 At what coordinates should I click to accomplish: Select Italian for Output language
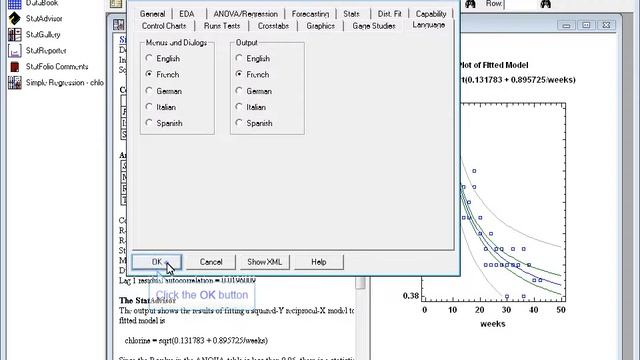tap(239, 107)
